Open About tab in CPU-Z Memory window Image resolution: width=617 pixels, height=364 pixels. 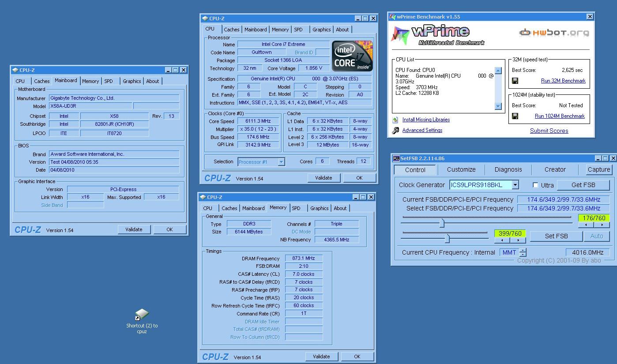[340, 208]
